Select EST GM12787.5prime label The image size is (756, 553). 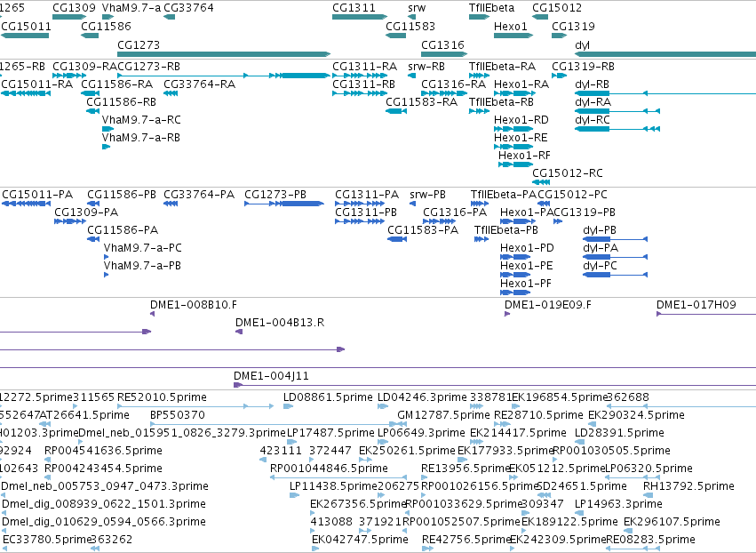point(443,415)
